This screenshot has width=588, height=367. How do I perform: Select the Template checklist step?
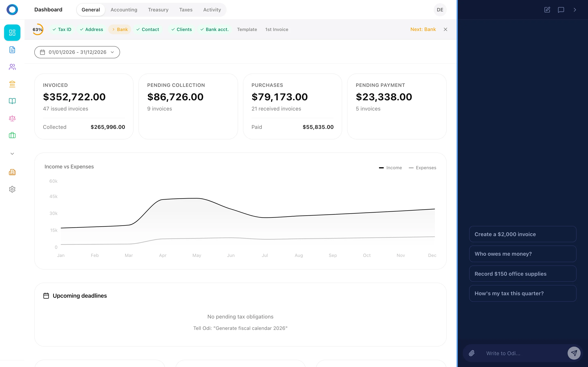coord(247,29)
